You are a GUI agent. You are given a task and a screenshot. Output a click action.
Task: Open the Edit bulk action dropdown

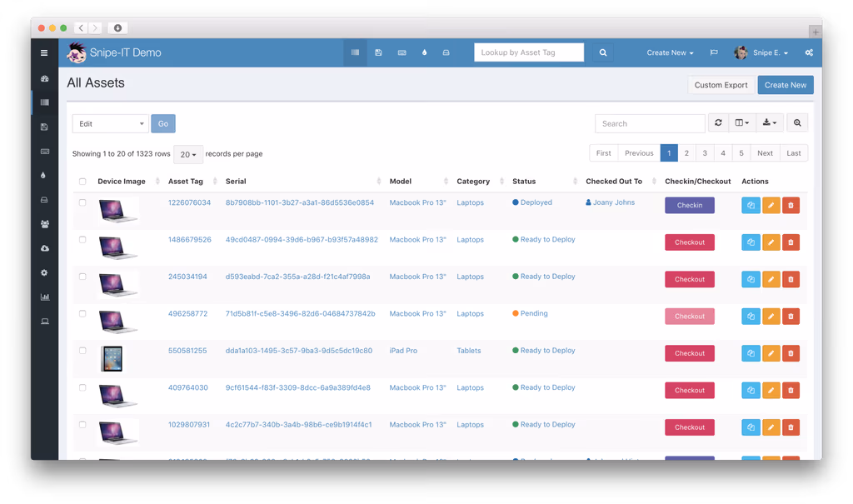tap(111, 123)
